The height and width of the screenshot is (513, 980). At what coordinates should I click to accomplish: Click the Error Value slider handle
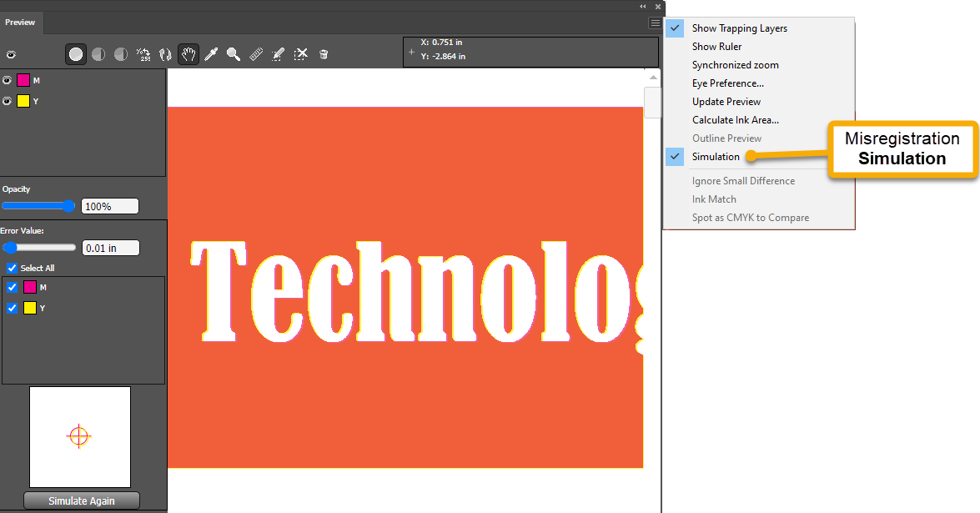[x=10, y=248]
